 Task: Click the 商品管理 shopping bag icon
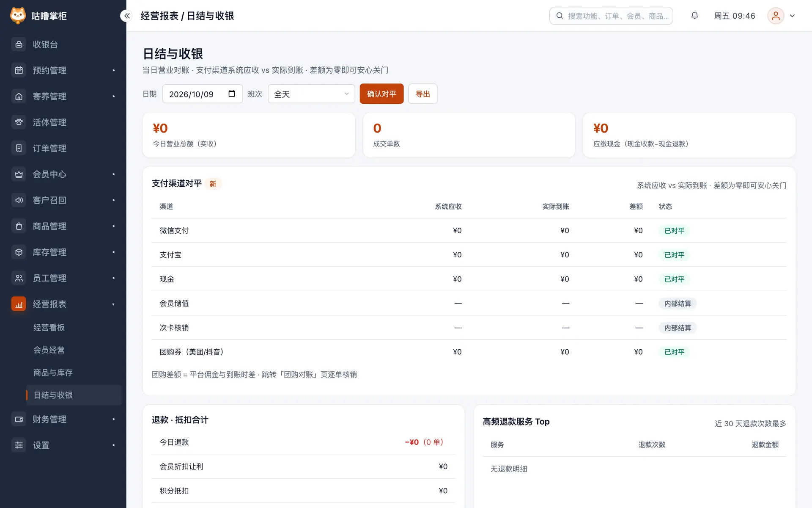[x=19, y=226]
